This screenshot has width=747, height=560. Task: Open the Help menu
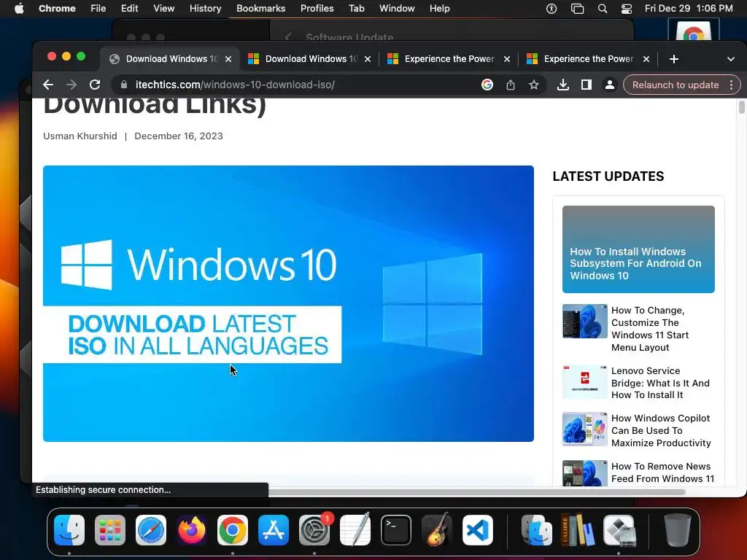coord(439,9)
